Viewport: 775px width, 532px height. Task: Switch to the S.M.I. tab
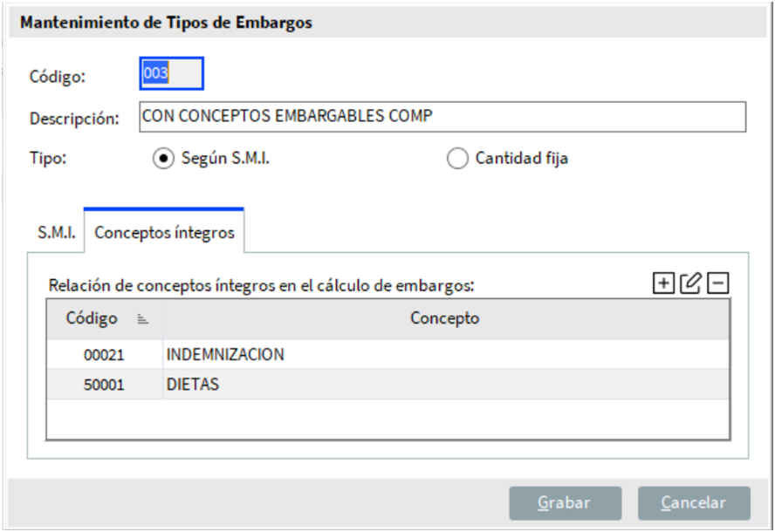click(x=56, y=233)
